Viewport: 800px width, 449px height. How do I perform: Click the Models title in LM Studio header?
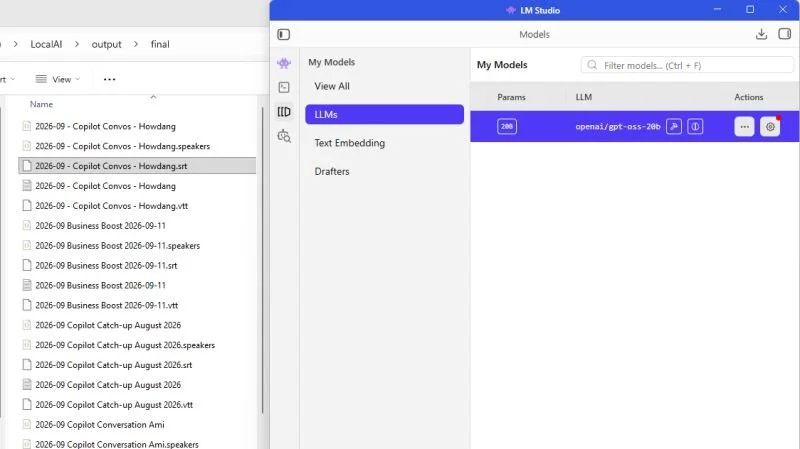(x=534, y=34)
